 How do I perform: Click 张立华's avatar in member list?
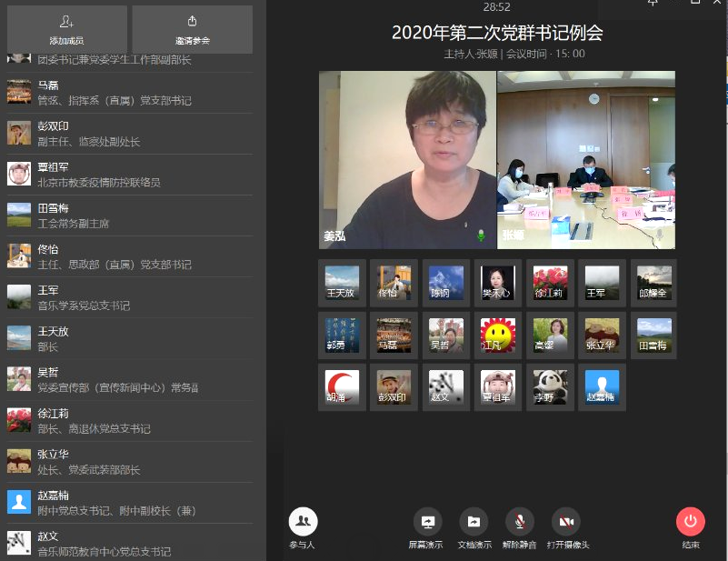(x=19, y=461)
